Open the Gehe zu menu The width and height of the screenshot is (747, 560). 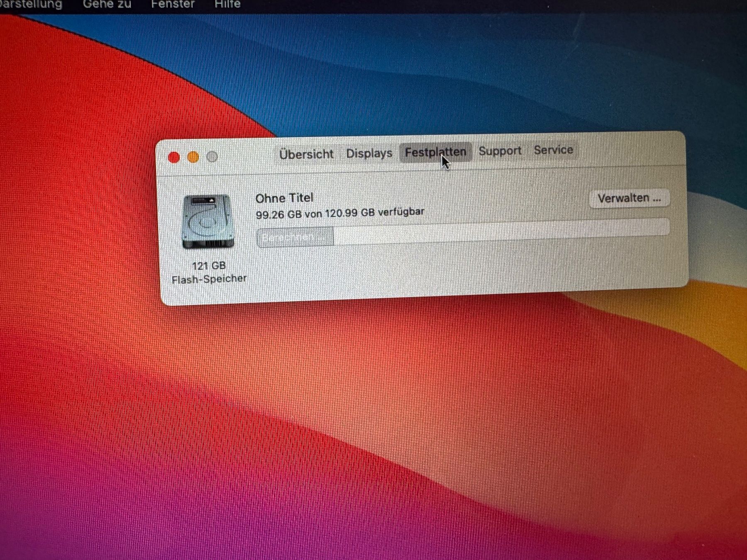pos(107,4)
